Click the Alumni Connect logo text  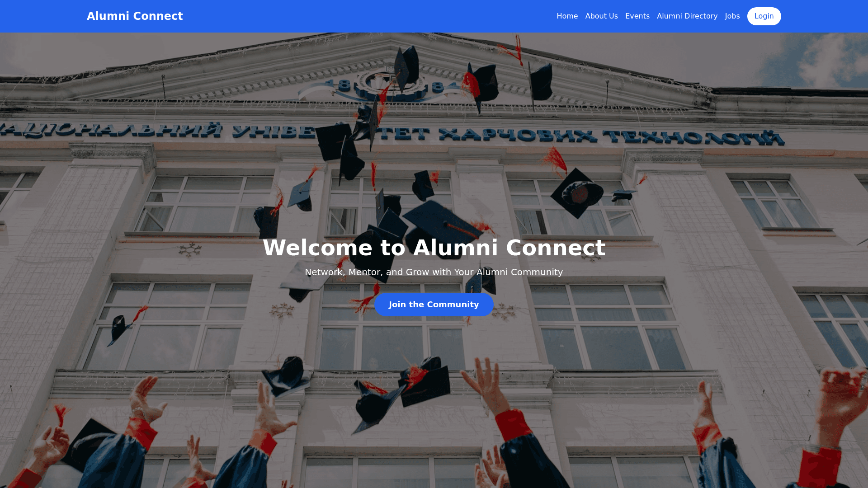click(x=135, y=16)
